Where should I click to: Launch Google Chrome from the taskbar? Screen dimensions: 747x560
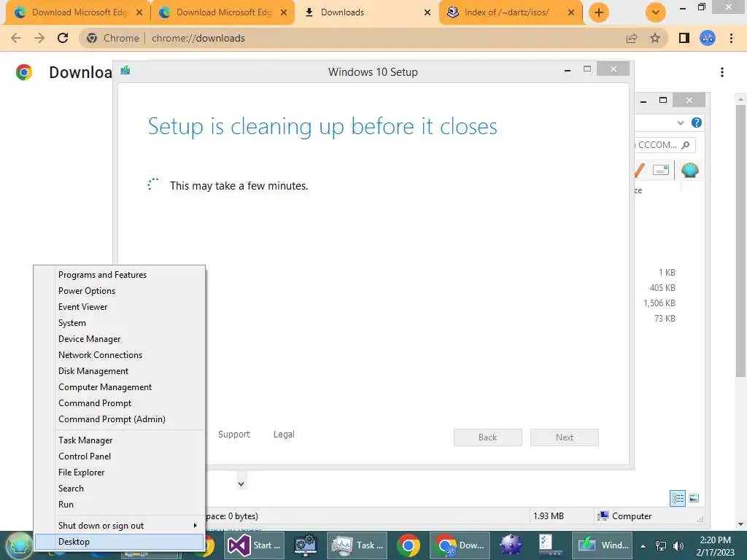pos(409,545)
